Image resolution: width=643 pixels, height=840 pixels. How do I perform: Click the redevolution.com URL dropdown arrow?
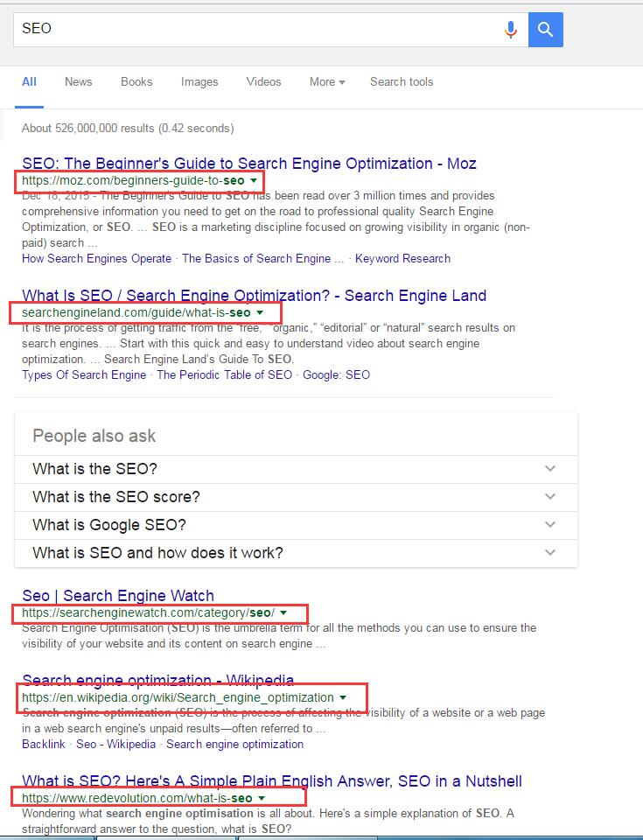(x=262, y=799)
